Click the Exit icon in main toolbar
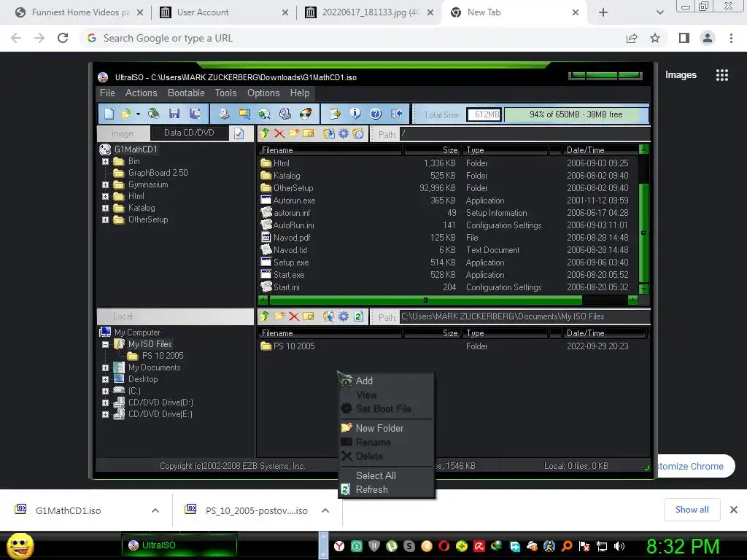This screenshot has width=747, height=560. coord(396,114)
